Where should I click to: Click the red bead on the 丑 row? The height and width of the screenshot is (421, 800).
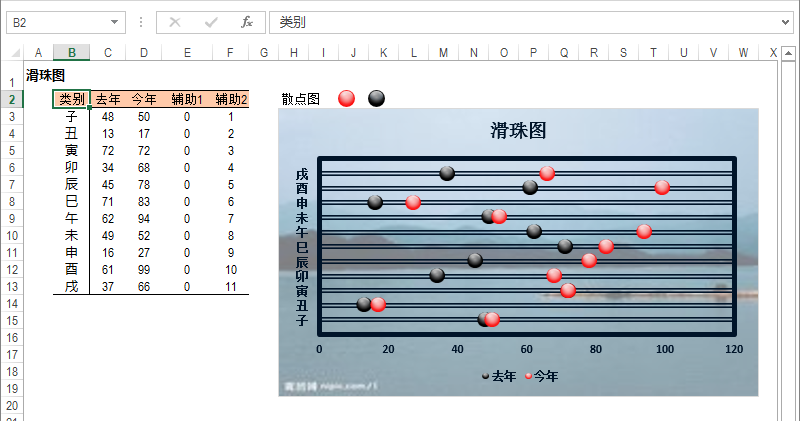point(378,305)
